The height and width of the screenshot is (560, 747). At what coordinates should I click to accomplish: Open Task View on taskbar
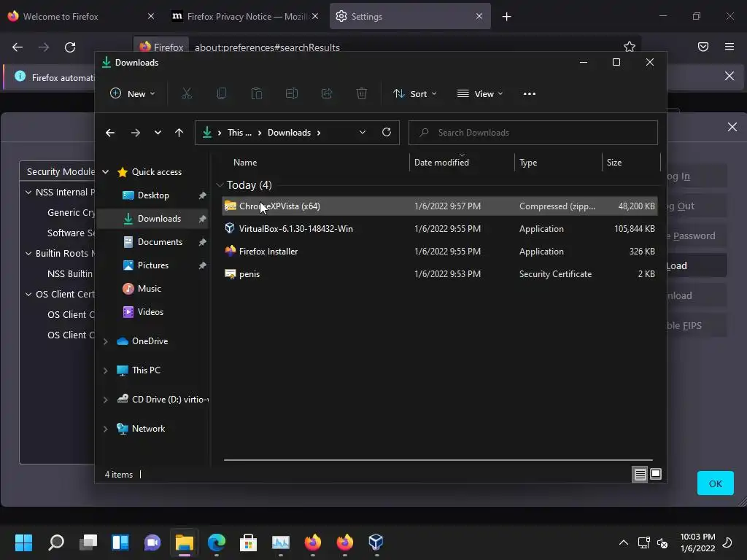click(x=88, y=542)
